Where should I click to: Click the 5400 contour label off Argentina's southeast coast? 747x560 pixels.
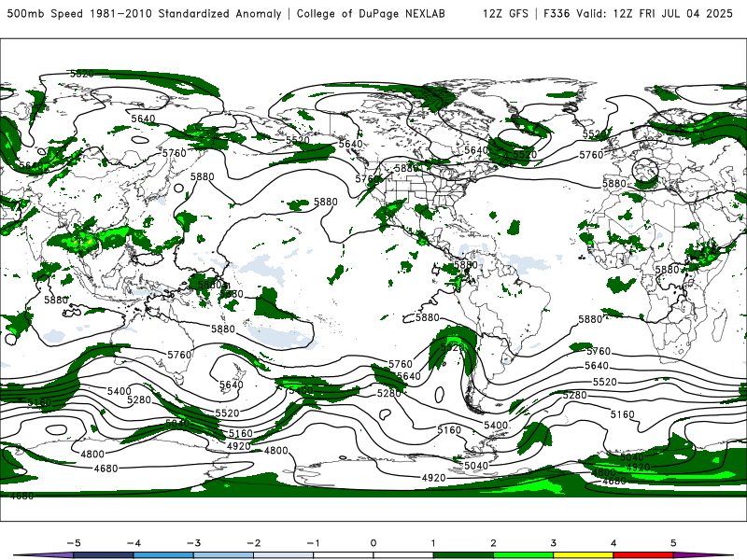pos(496,426)
